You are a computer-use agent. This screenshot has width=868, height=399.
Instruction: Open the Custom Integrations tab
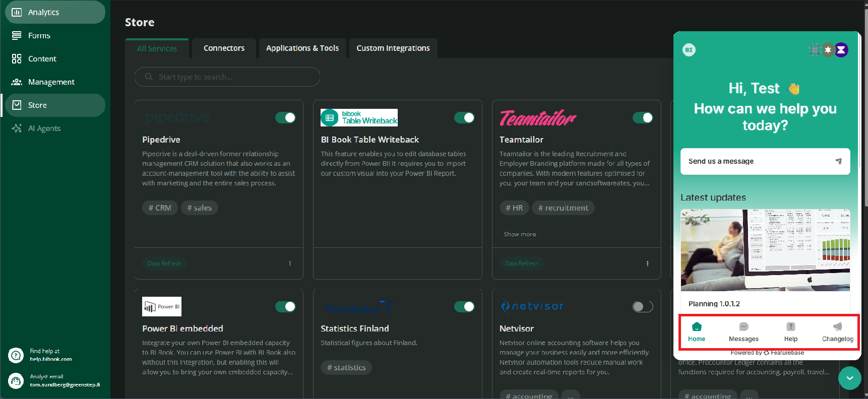(x=393, y=48)
